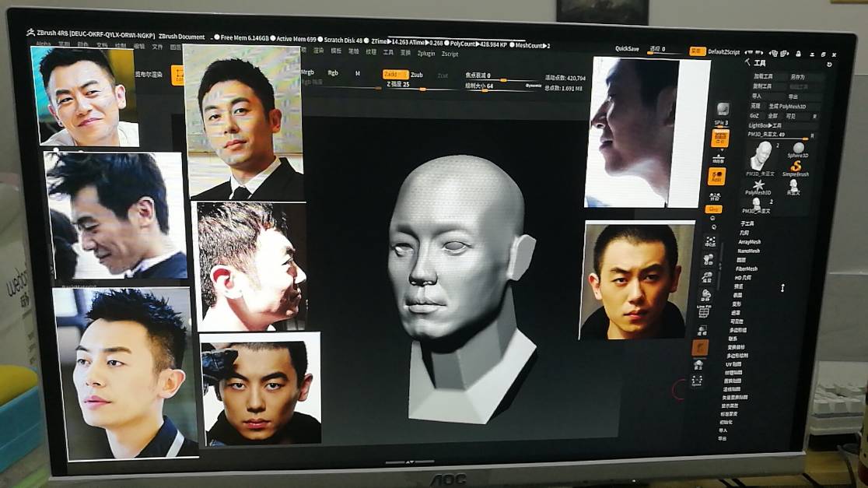Select the PolyMesh3D star tool icon

(758, 187)
